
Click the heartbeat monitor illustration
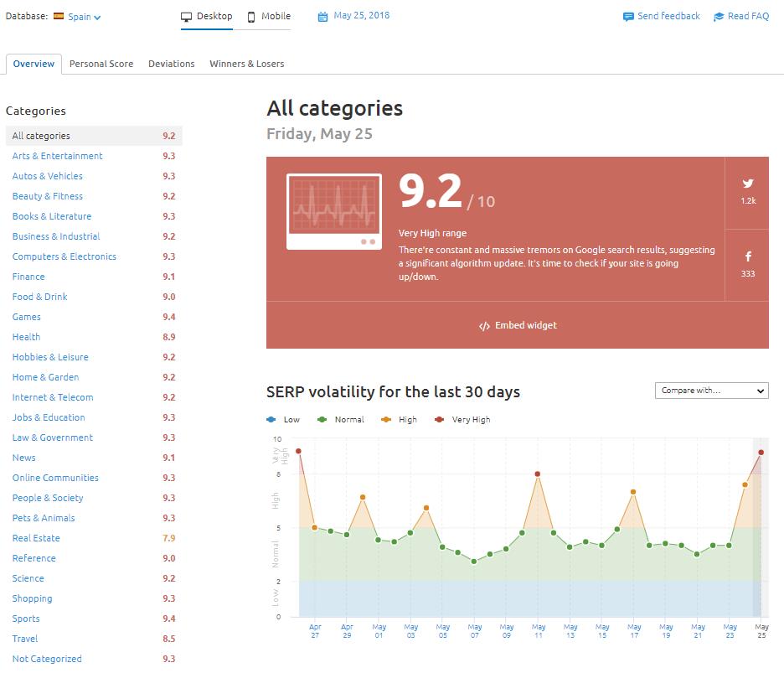coord(333,211)
